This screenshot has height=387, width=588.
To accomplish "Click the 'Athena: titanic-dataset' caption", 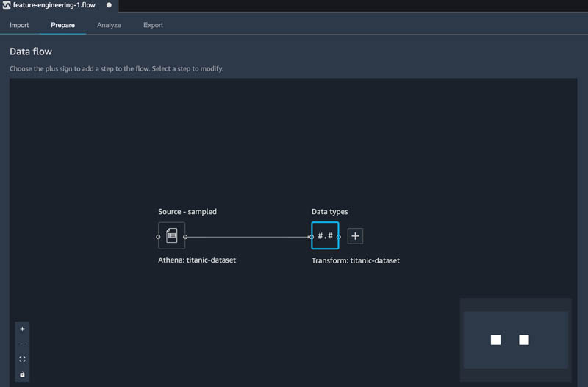I will click(197, 260).
